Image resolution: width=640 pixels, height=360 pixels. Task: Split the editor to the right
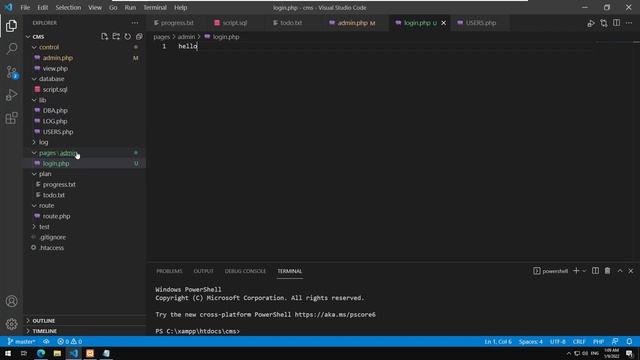coord(616,23)
